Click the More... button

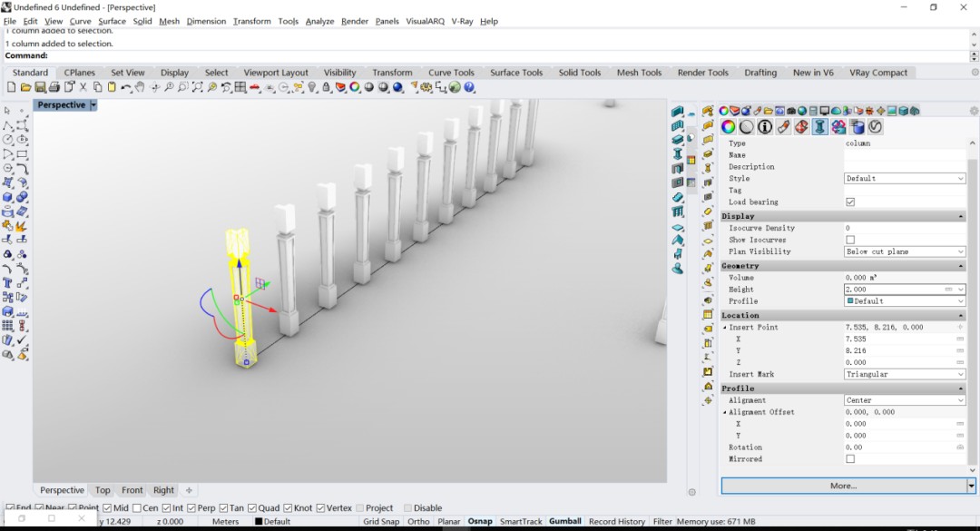[x=843, y=486]
